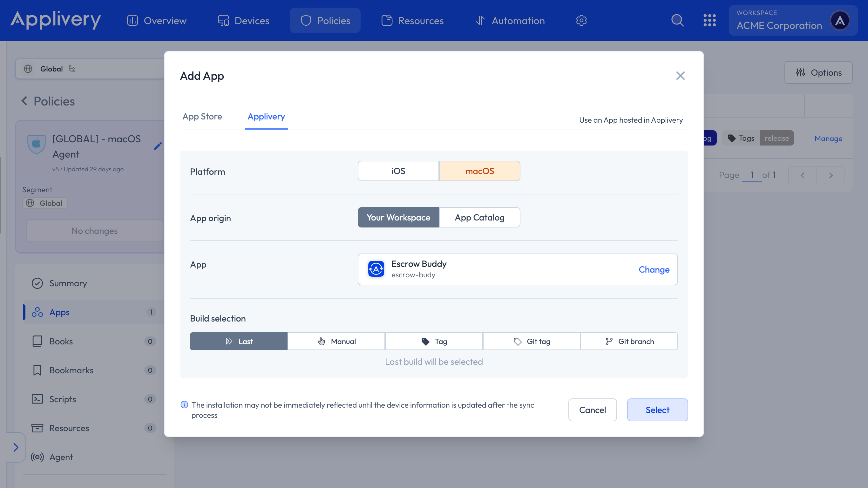Click Change to pick a different app

tap(654, 269)
